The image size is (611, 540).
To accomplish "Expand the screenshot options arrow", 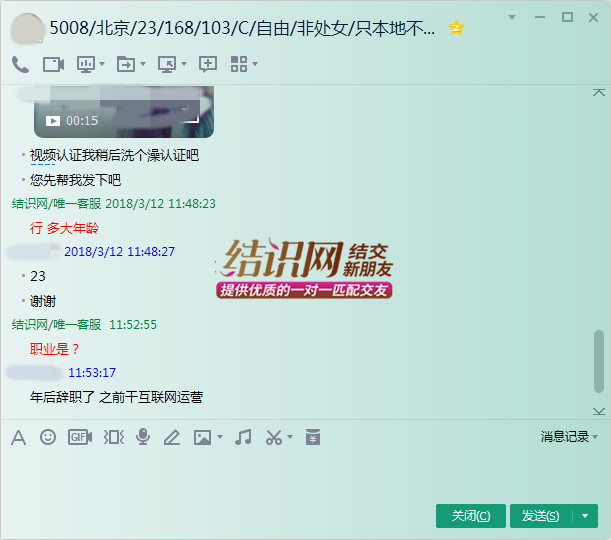I will pos(290,437).
